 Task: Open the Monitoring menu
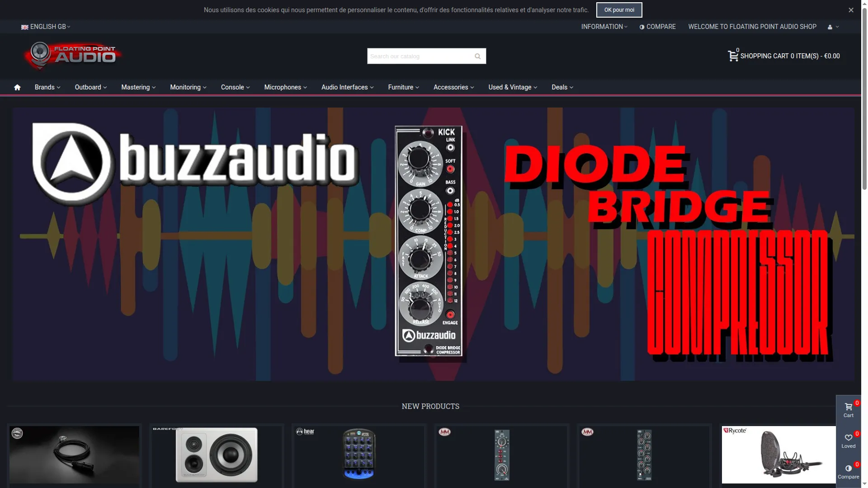pos(188,88)
